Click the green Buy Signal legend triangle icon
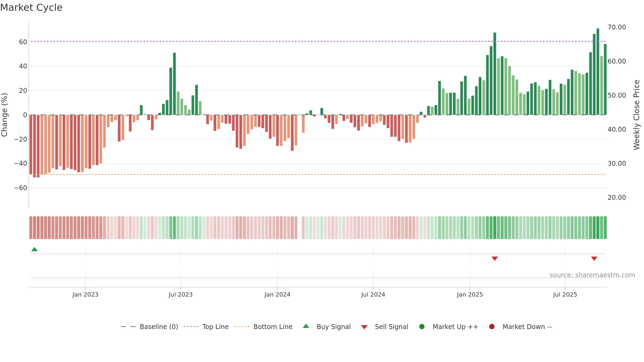The image size is (644, 362). point(306,326)
